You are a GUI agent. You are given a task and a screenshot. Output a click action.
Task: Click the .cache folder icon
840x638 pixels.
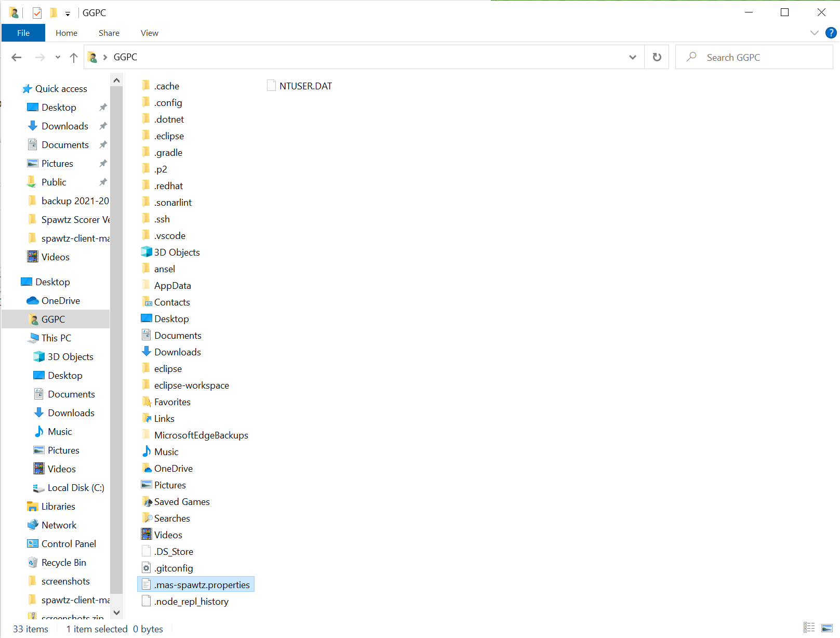[x=146, y=86]
